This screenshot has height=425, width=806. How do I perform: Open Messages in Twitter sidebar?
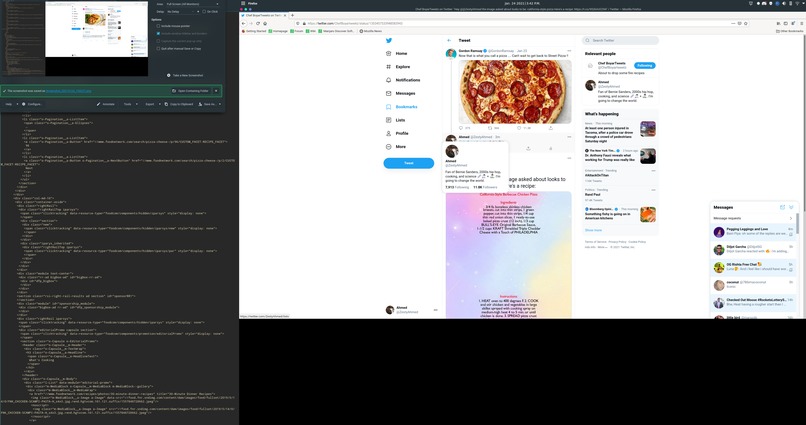pos(400,94)
